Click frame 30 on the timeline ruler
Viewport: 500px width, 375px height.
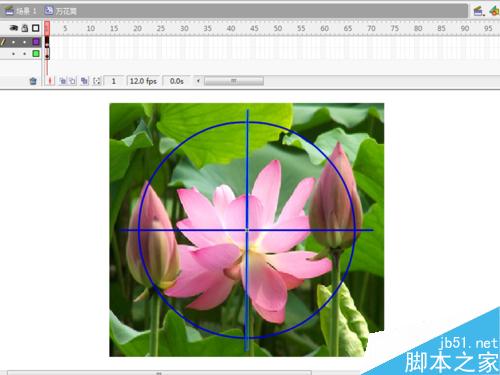184,29
